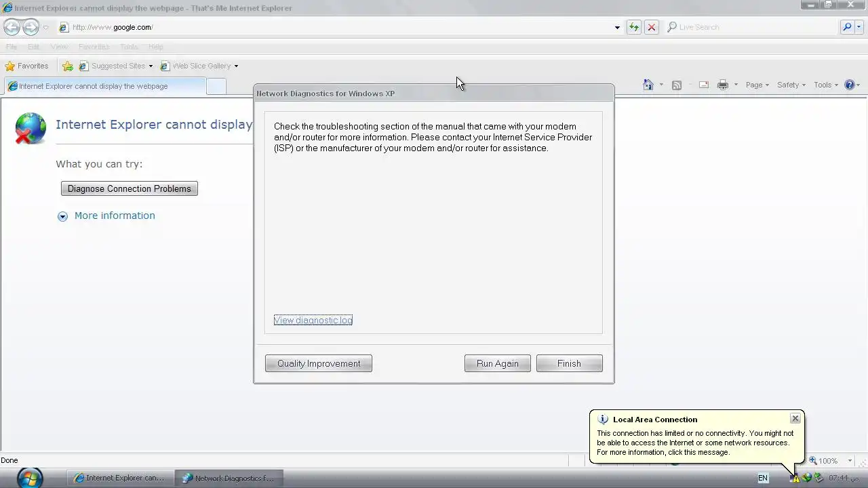The width and height of the screenshot is (868, 488).
Task: Click the network warning tray icon
Action: pos(795,478)
